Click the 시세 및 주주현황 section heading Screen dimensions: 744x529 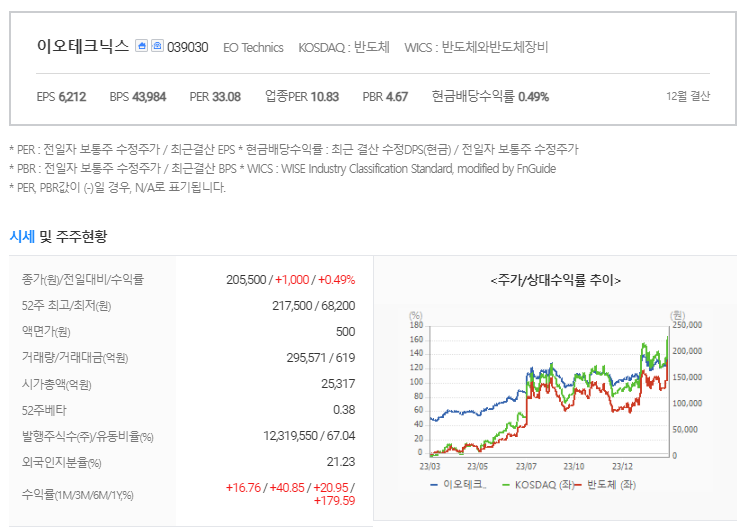58,236
